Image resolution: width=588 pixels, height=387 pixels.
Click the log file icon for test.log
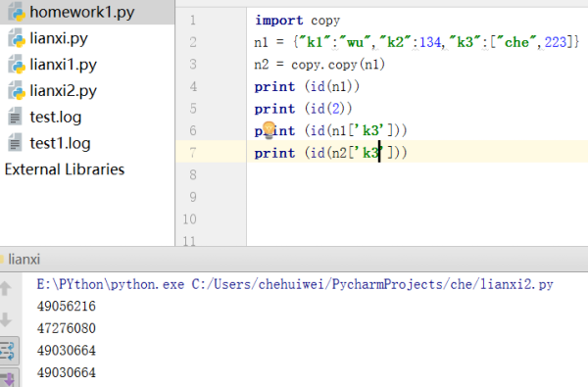15,117
